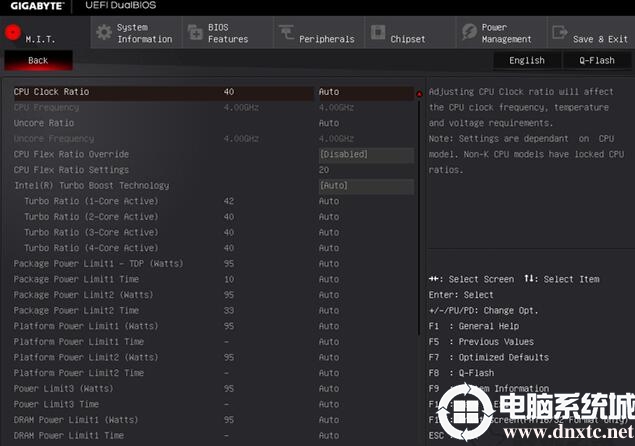This screenshot has height=446, width=635.
Task: Select Package Power Limit1 - TDP (Watts)
Action: [x=98, y=264]
